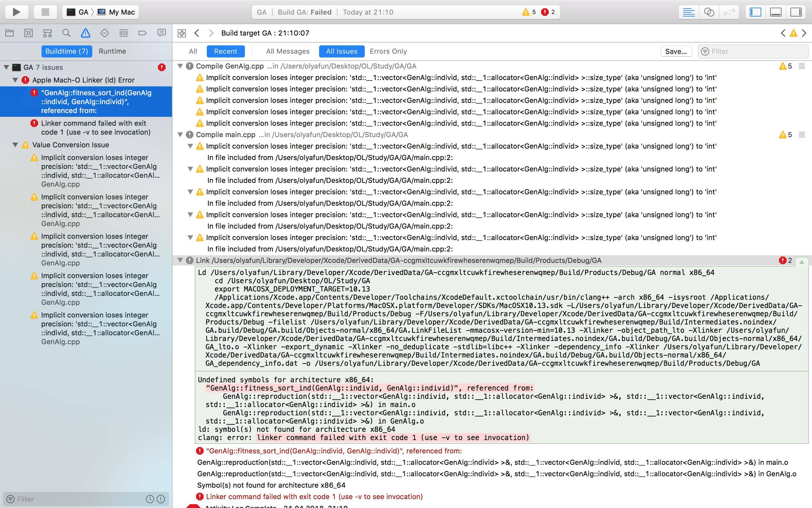Screen dimensions: 812x508
Task: Open the issues warning menu in jump bar
Action: tap(793, 33)
